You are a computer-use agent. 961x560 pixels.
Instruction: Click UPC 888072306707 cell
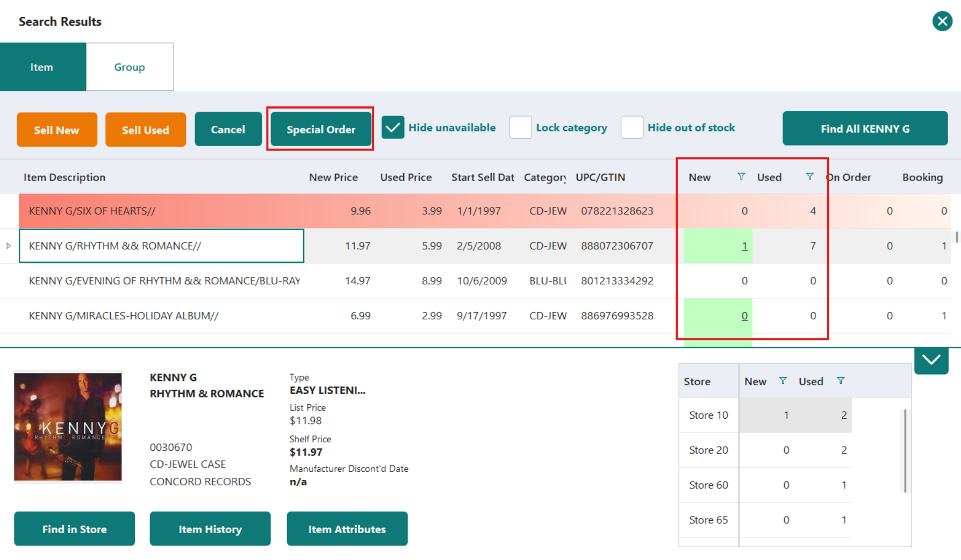617,246
